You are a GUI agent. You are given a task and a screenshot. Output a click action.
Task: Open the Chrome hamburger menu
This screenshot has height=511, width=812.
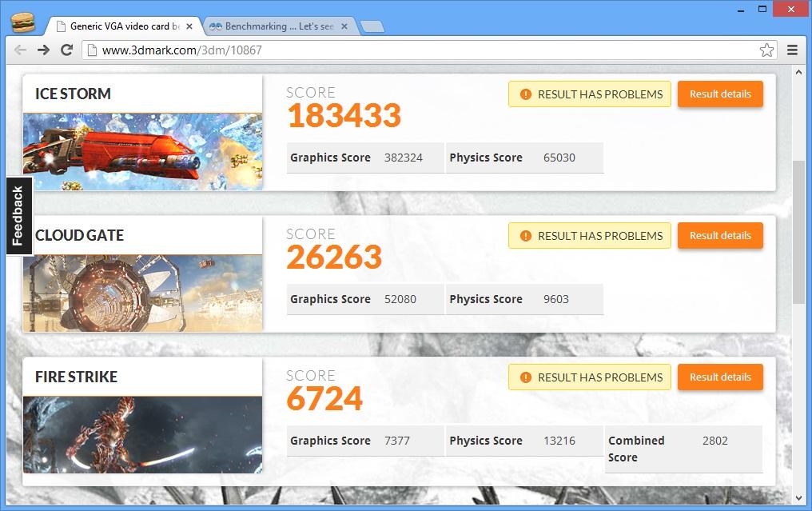tap(792, 50)
